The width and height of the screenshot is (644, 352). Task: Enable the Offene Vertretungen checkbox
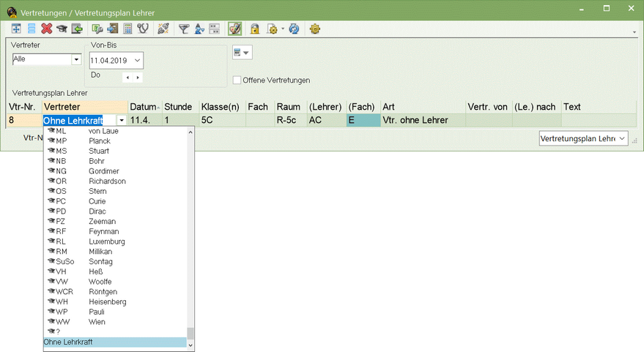tap(237, 80)
